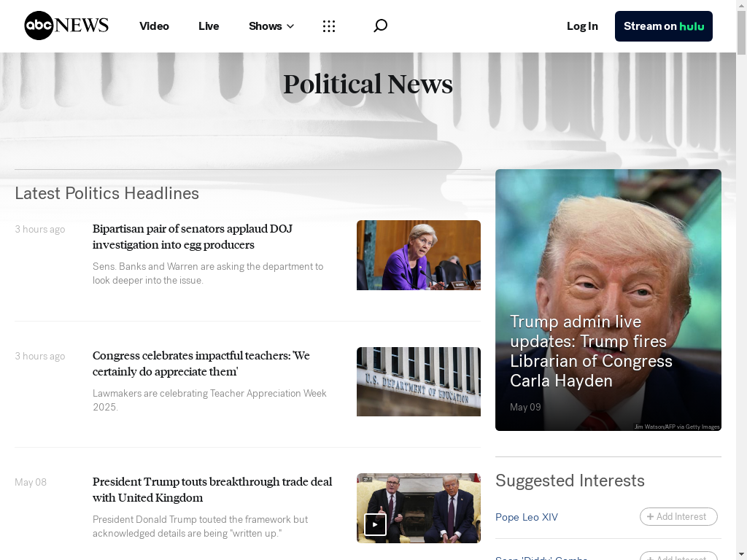Open the more sections grid menu icon
The image size is (747, 560).
pos(329,26)
